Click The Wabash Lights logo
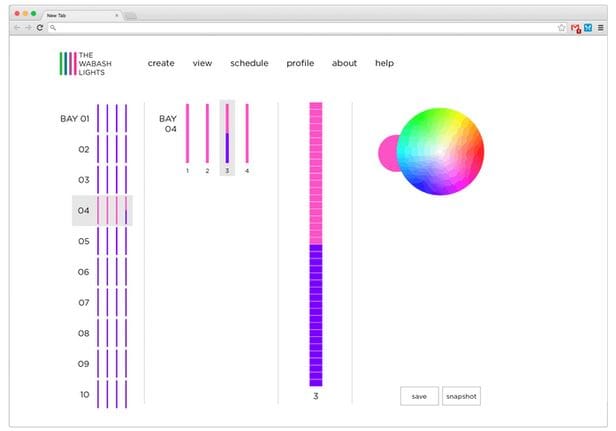Screen dimensions: 616x431 coord(86,64)
